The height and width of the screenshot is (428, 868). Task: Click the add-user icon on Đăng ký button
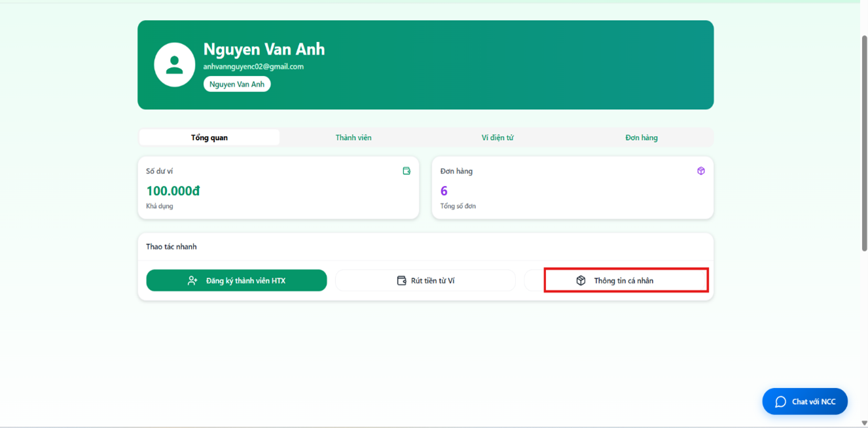pyautogui.click(x=192, y=280)
